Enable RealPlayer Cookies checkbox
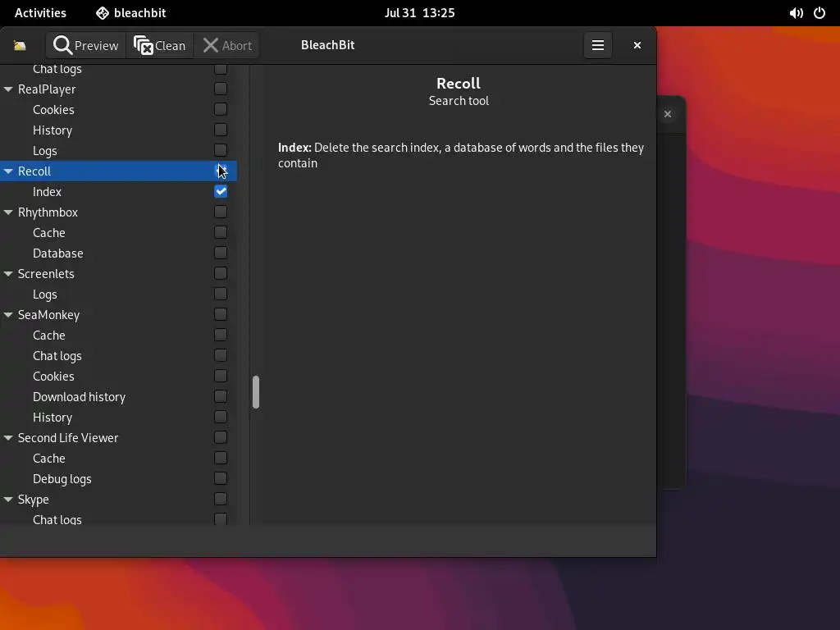 tap(221, 109)
